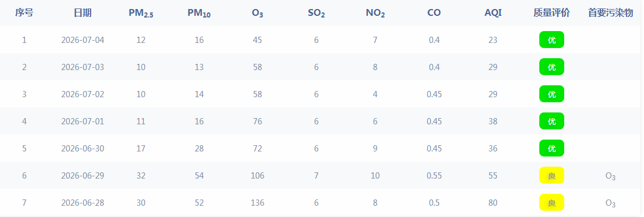Click AQI value 80
Image resolution: width=644 pixels, height=217 pixels.
(493, 203)
